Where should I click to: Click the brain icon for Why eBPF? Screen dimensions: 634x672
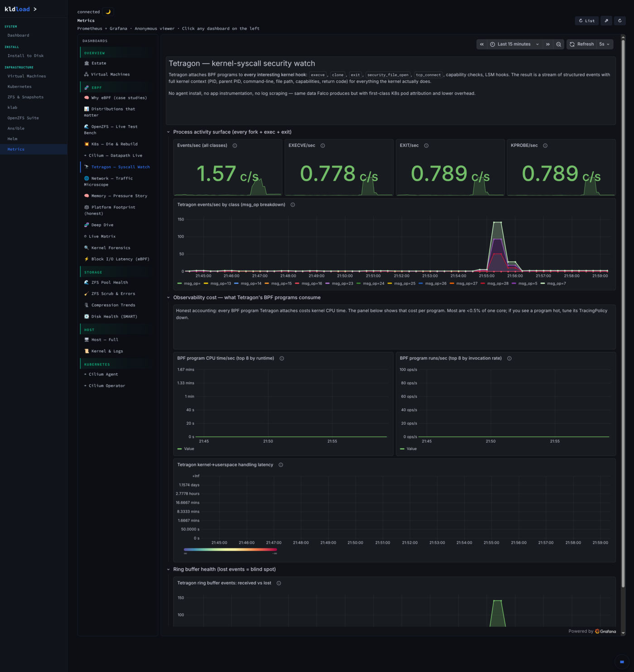click(86, 98)
